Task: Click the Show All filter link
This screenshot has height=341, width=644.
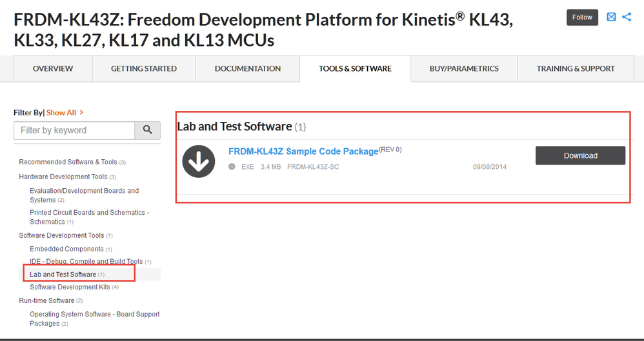Action: click(x=65, y=112)
